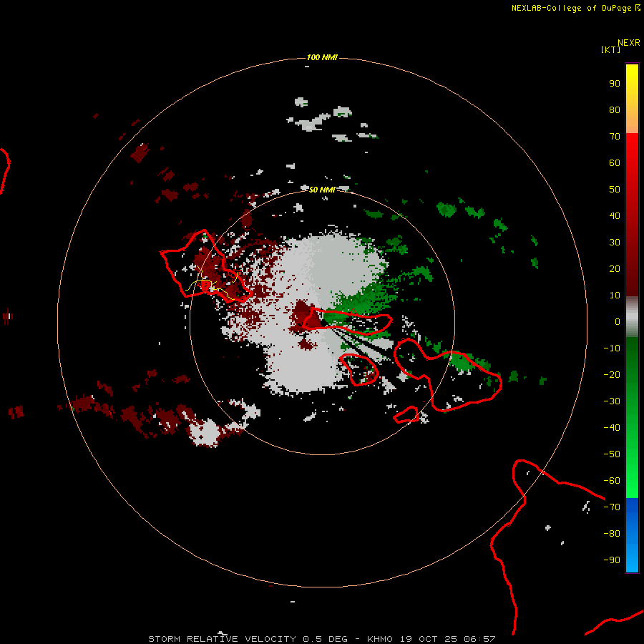Click the 50 value on the velocity scale
The height and width of the screenshot is (644, 644).
(x=615, y=190)
